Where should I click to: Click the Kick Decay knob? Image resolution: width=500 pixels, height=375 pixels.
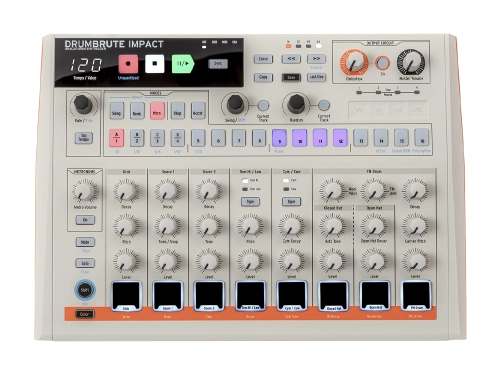(126, 191)
